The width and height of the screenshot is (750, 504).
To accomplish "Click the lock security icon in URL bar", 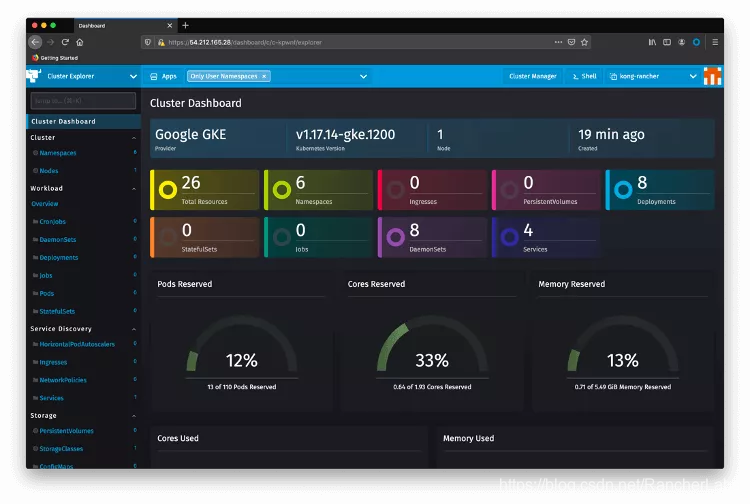I will click(161, 42).
